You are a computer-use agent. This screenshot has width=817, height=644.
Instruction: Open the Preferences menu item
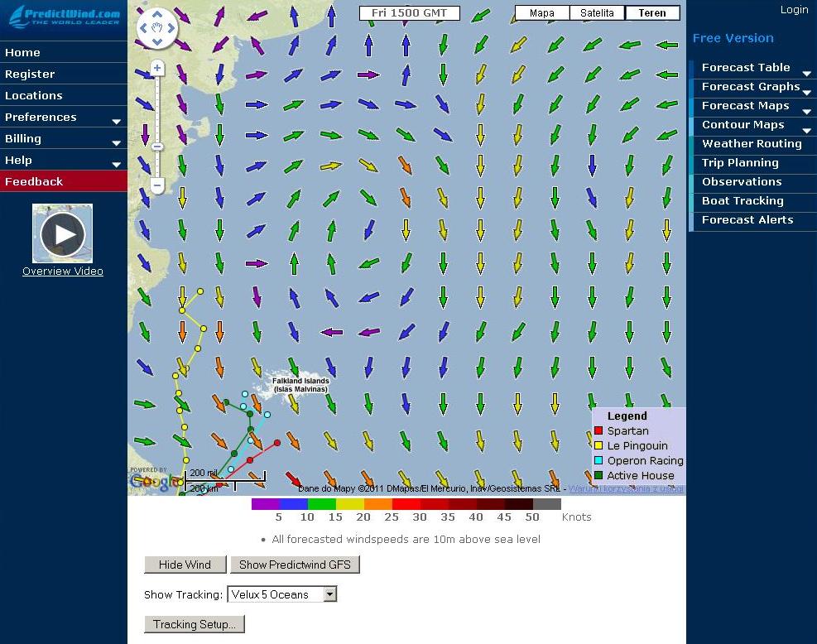[64, 117]
